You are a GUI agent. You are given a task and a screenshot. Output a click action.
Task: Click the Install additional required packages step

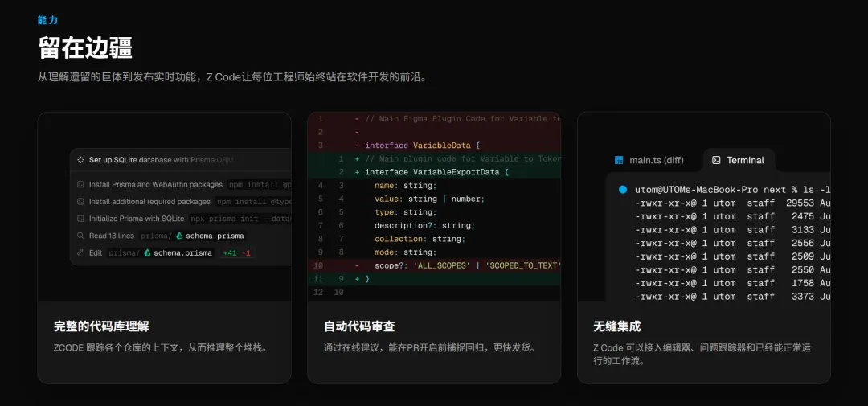[149, 202]
